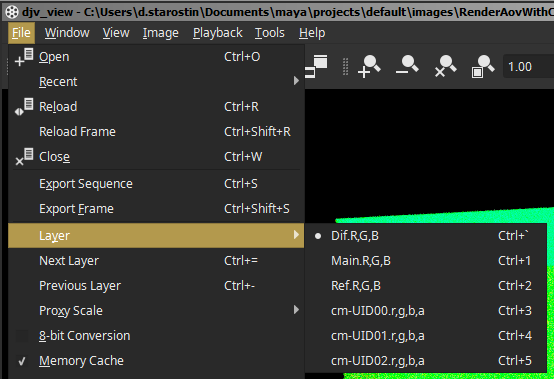
Task: Click the toolbar drag handle grip
Action: click(346, 66)
